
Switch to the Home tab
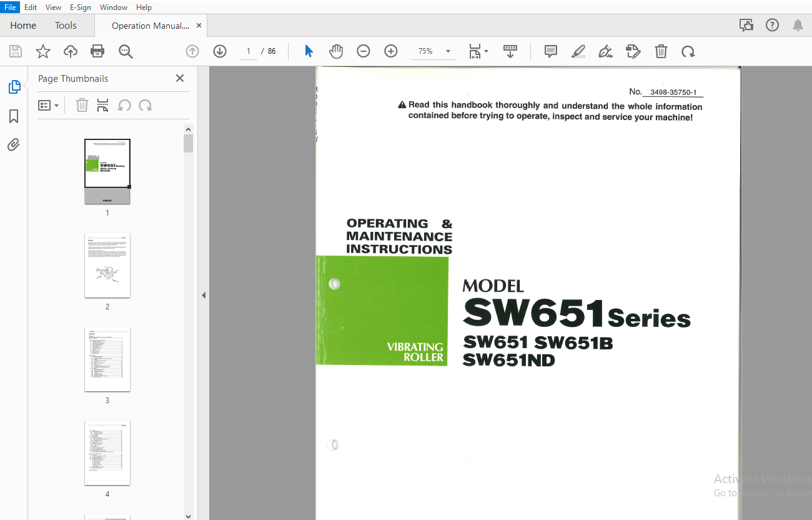23,26
